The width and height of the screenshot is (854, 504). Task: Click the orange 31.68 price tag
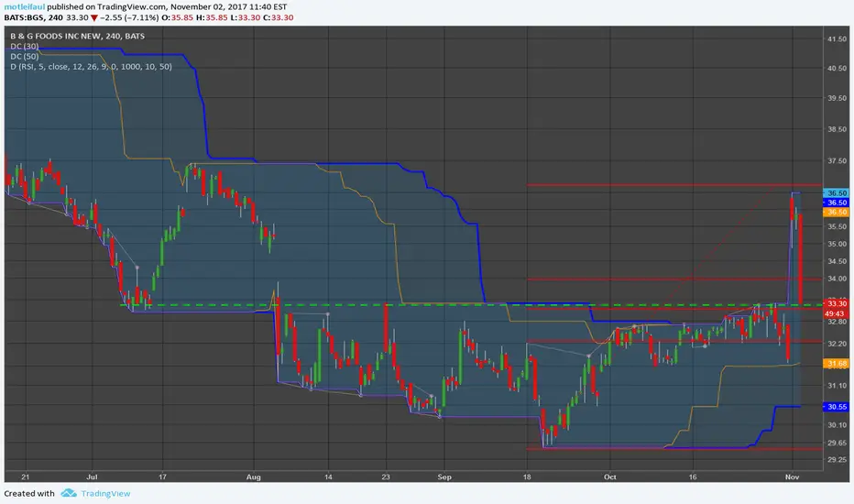pyautogui.click(x=837, y=364)
